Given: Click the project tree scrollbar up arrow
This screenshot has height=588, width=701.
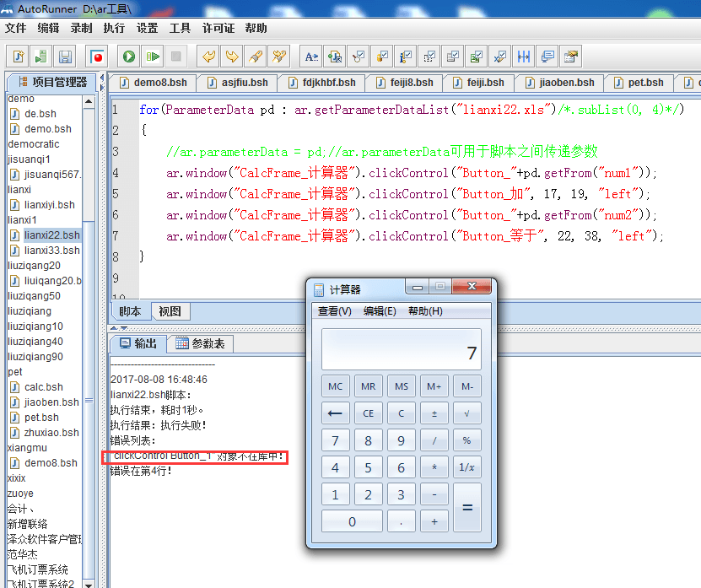Looking at the screenshot, I should pyautogui.click(x=88, y=100).
